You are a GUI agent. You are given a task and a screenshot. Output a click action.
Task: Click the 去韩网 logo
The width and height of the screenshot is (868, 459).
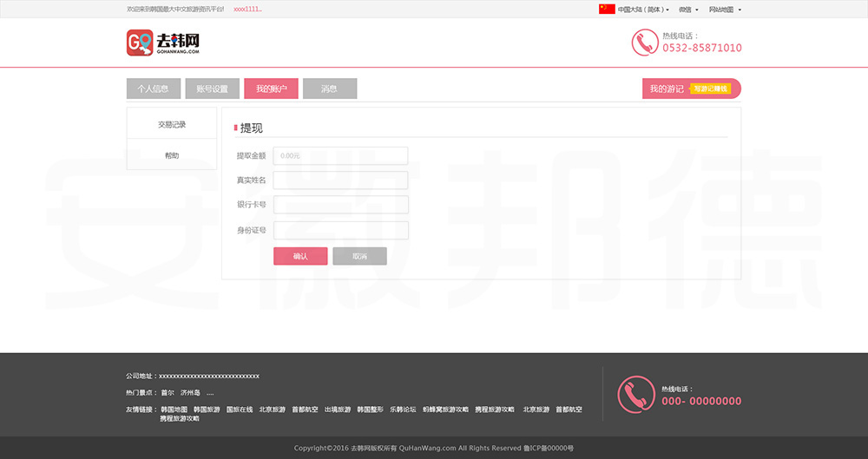163,43
